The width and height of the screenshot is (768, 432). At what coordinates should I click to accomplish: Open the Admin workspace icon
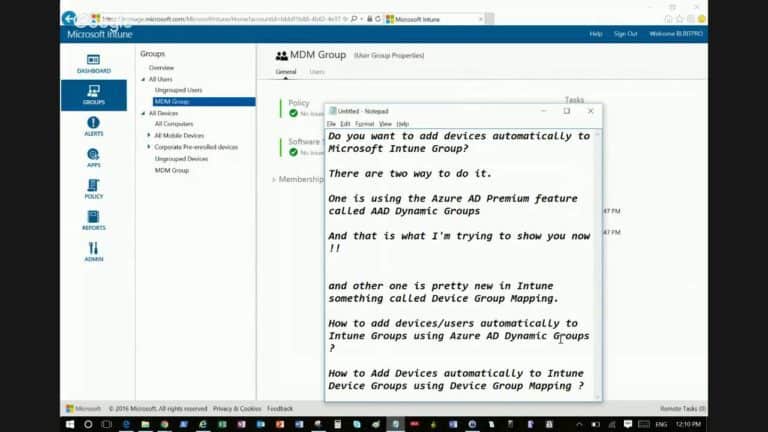(x=93, y=251)
